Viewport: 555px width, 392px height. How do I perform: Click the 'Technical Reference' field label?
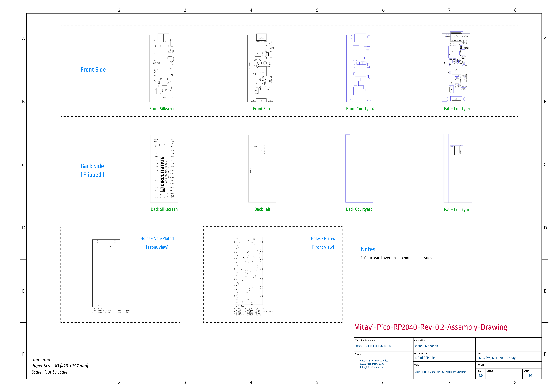(365, 341)
